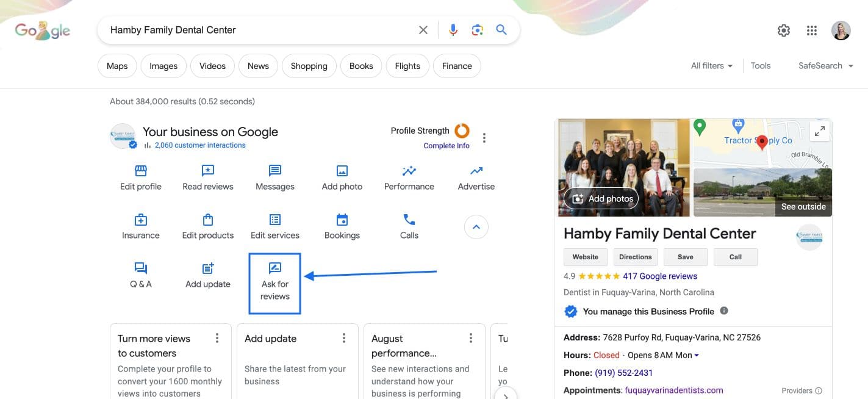The width and height of the screenshot is (868, 399).
Task: Open Read reviews icon
Action: (x=208, y=171)
